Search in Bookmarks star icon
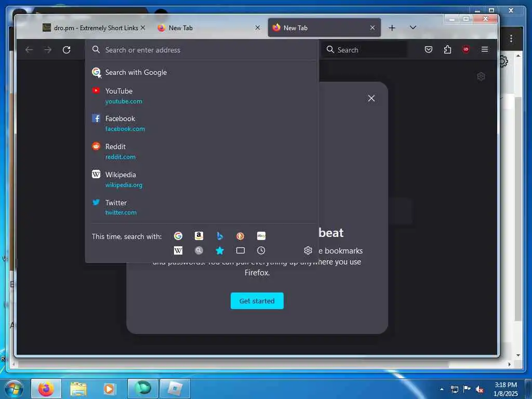Screen dimensions: 532x399 pyautogui.click(x=220, y=250)
